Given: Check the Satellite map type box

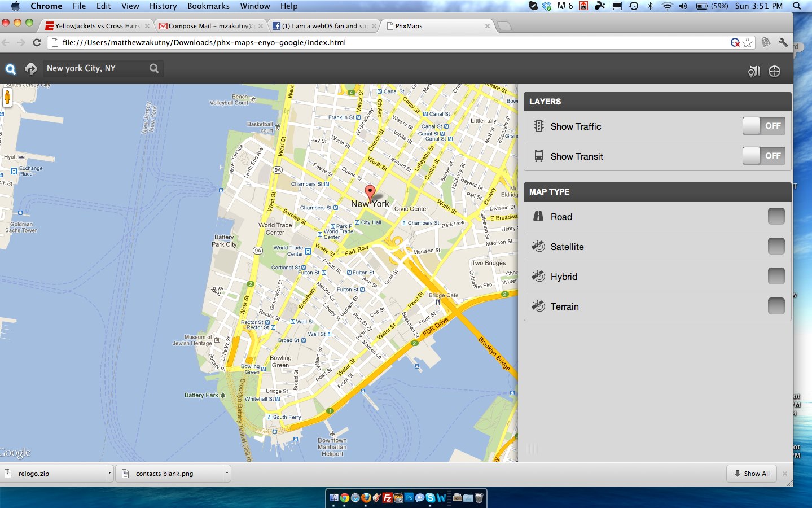Looking at the screenshot, I should 776,246.
